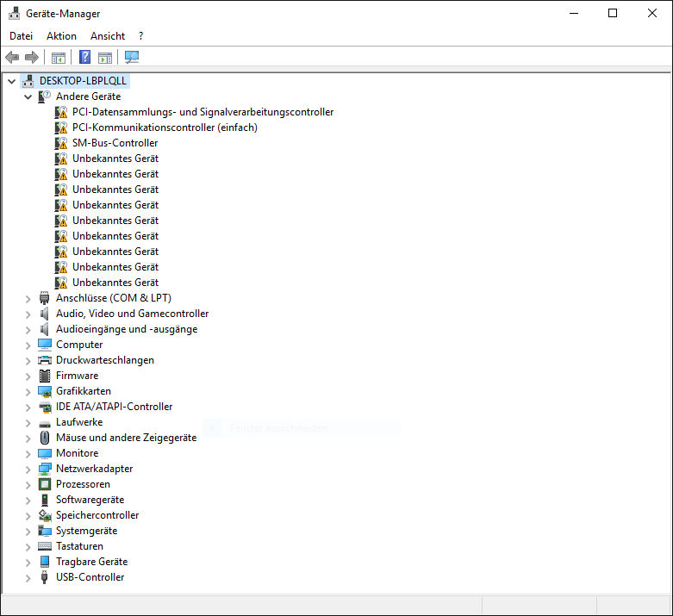Expand the Grafikkarten category
The image size is (673, 616).
[x=28, y=392]
